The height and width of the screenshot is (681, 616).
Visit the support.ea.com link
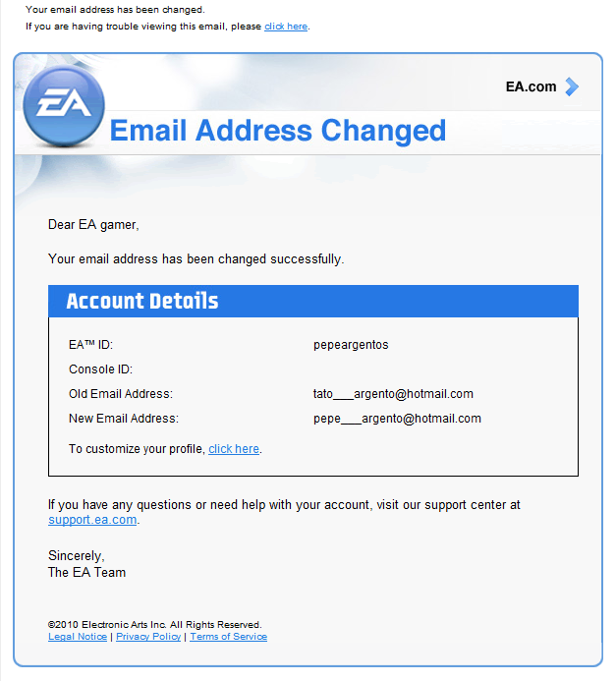pos(92,520)
